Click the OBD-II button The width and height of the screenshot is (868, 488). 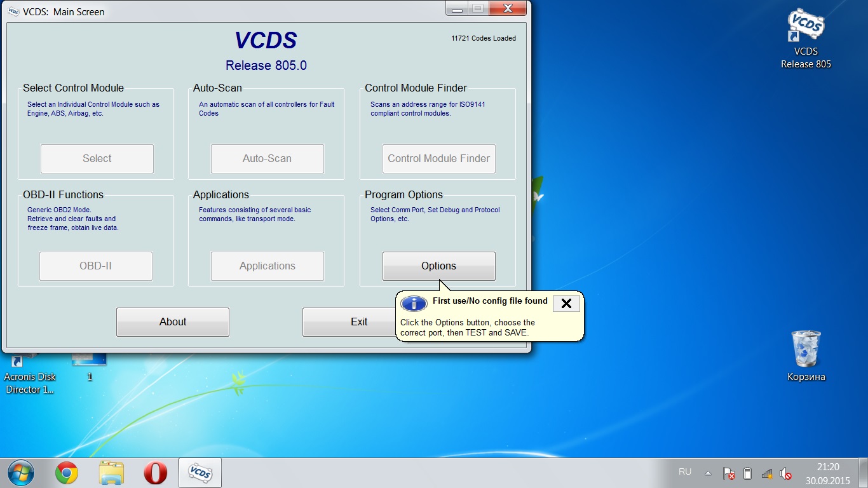(96, 266)
